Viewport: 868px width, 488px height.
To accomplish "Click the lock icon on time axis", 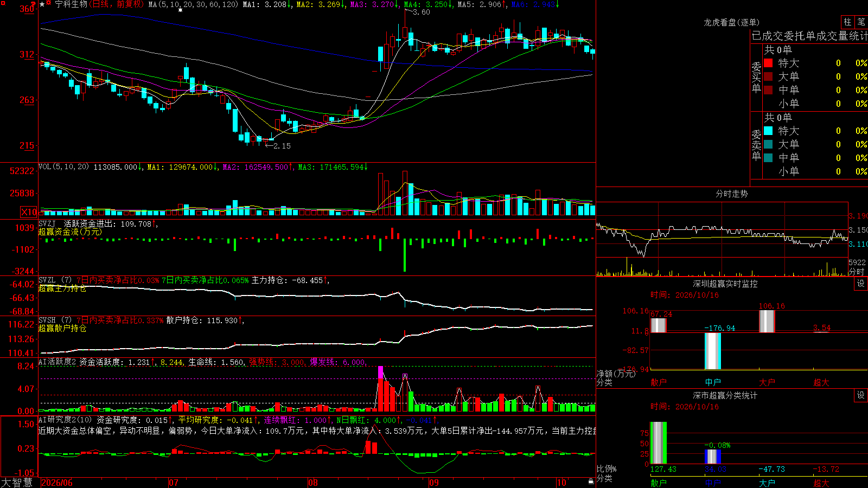I will (591, 481).
